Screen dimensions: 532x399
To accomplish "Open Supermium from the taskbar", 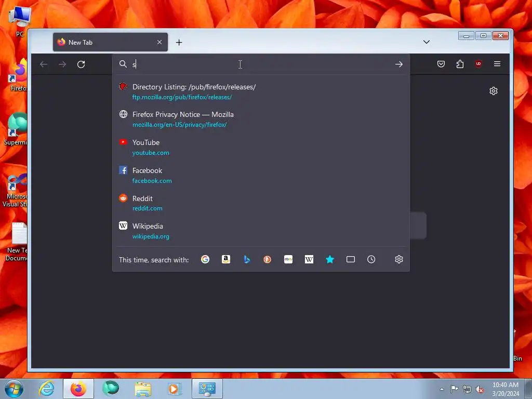I will tap(111, 389).
